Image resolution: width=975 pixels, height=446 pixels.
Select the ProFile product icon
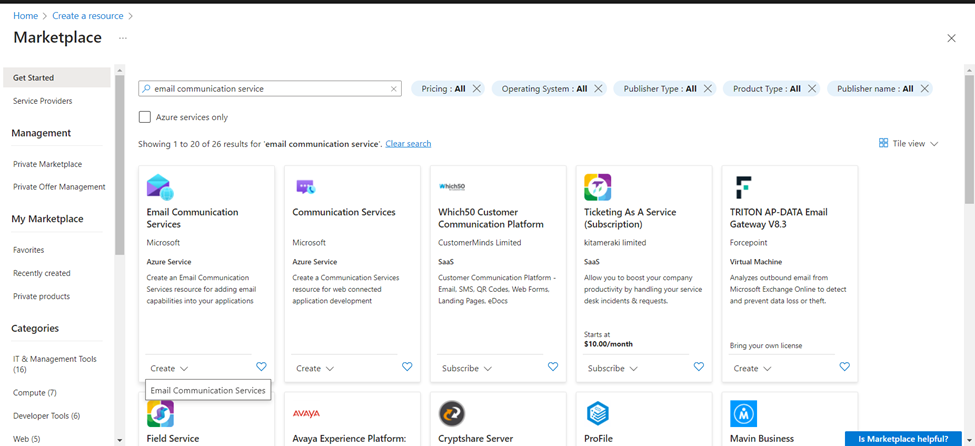tap(598, 413)
